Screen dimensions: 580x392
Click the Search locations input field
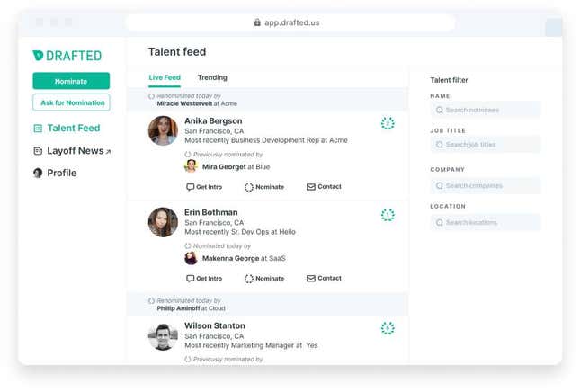coord(486,222)
